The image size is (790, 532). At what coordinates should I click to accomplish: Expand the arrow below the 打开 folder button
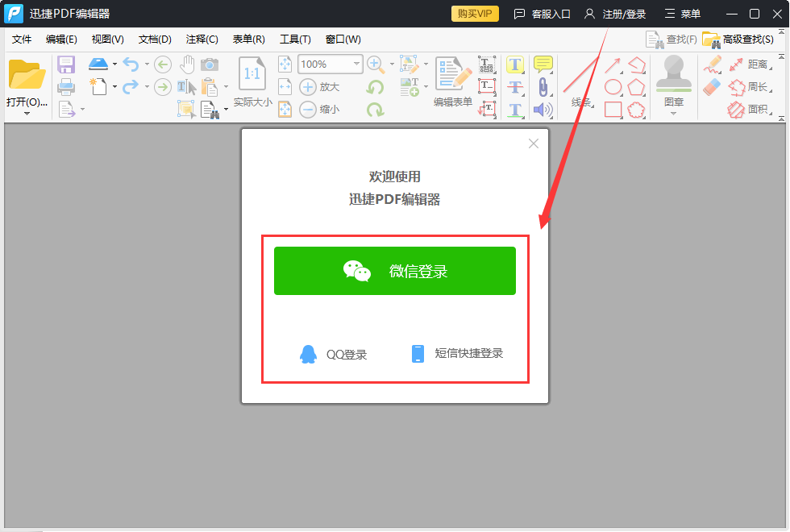[x=27, y=114]
